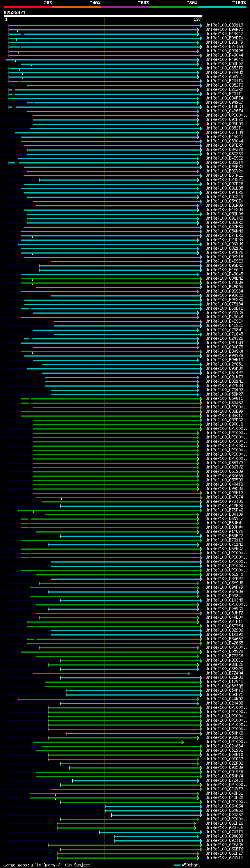Select the UniRef100_Q9ZP28 label
250x868 pixels.
tap(224, 184)
